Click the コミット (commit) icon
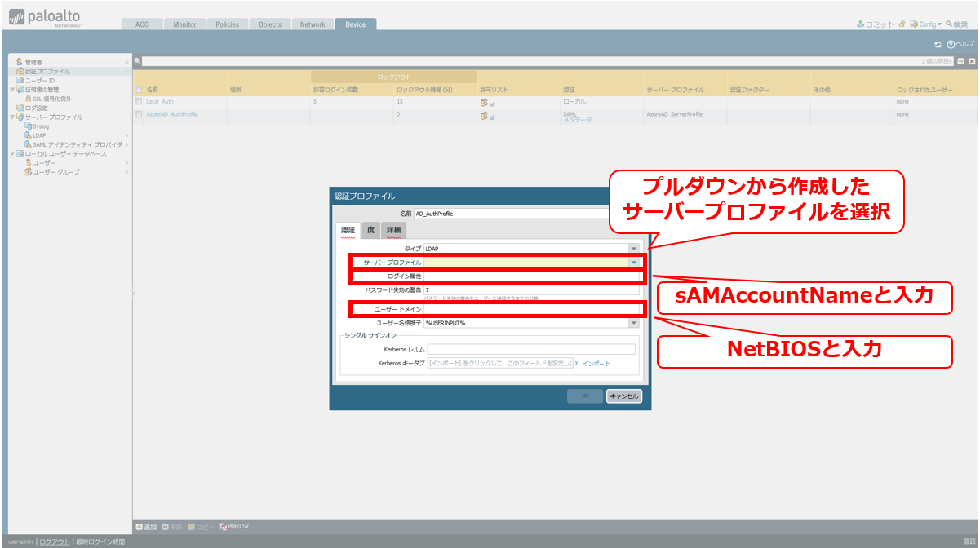 860,24
